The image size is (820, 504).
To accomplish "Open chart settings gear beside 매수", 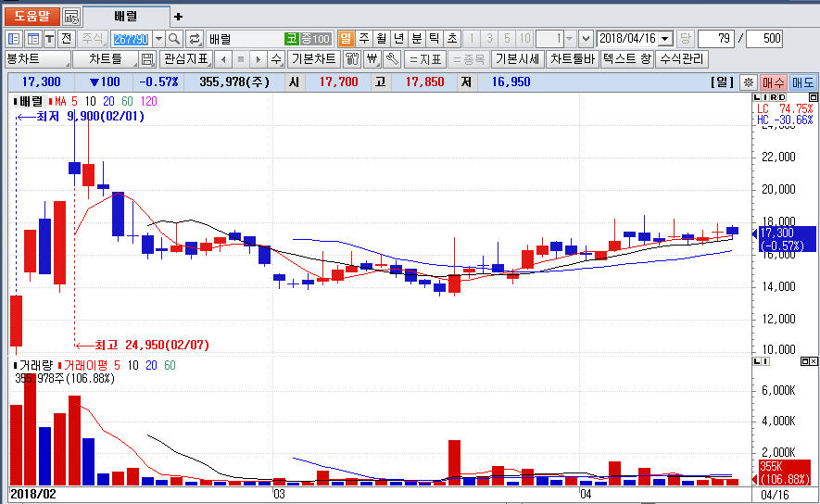I will (x=749, y=82).
